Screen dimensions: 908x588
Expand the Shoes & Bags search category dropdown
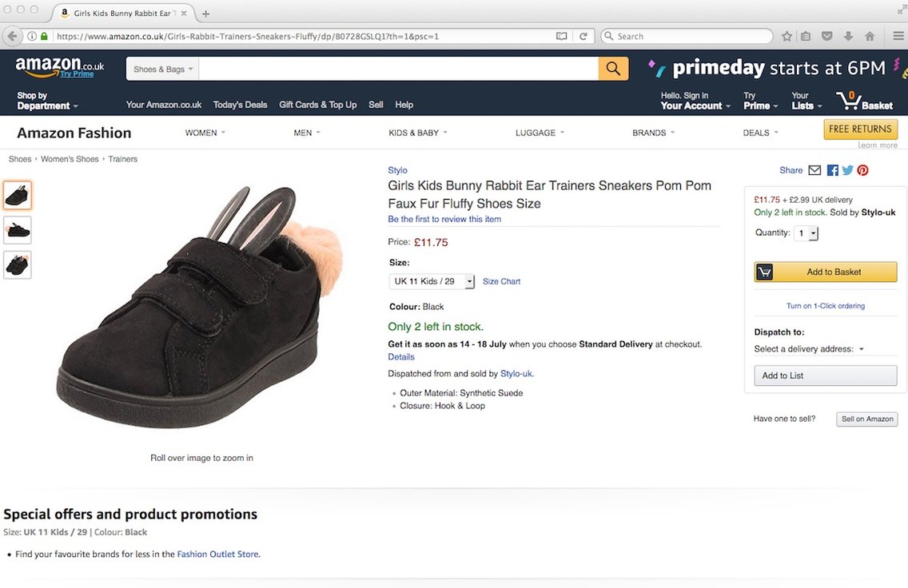163,69
